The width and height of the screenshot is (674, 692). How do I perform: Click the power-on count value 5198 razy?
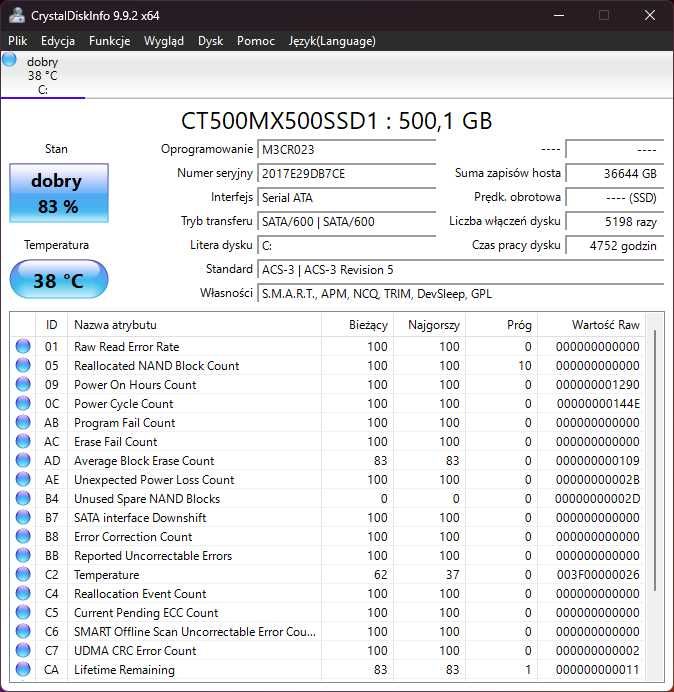(x=614, y=221)
